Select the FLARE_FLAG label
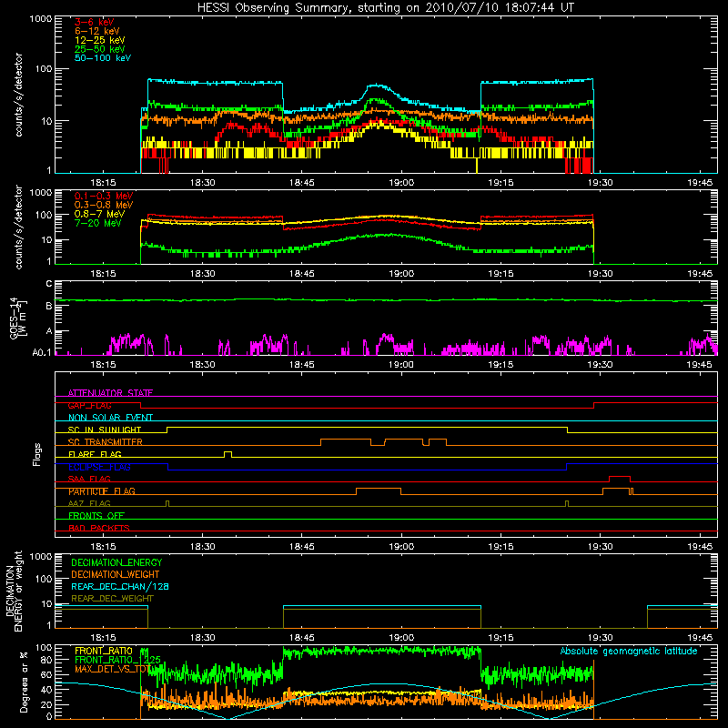The height and width of the screenshot is (728, 728). tap(95, 454)
